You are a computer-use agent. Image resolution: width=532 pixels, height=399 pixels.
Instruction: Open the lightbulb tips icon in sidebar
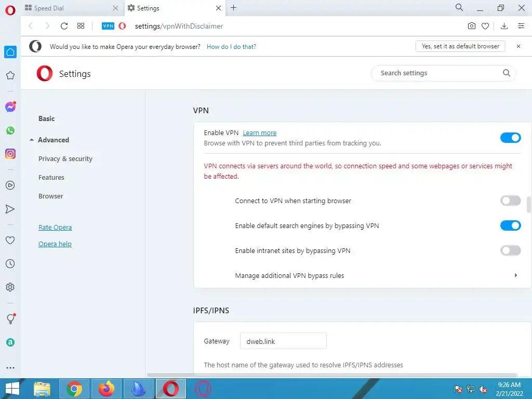10,318
